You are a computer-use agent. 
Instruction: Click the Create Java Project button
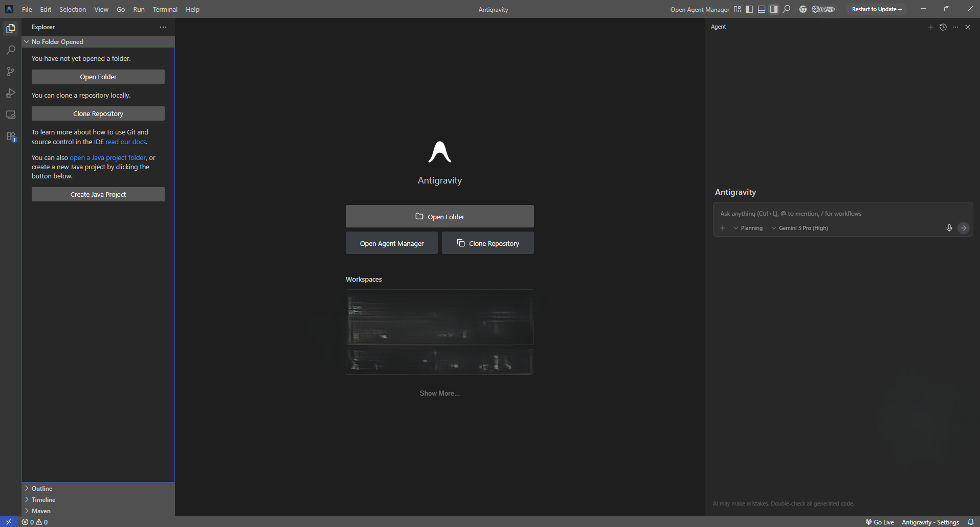tap(98, 194)
